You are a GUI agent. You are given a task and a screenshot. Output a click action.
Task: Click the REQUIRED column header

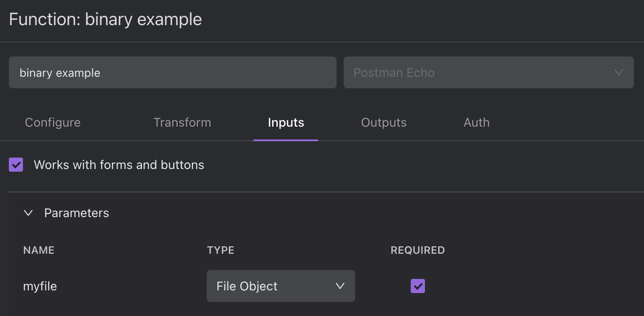pyautogui.click(x=417, y=250)
